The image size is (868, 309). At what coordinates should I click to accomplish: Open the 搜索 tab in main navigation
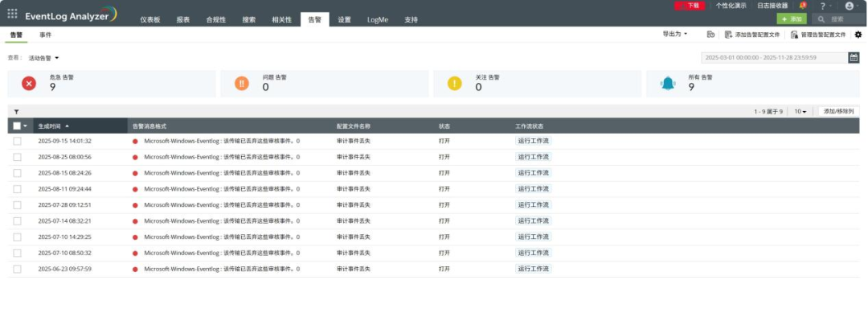(249, 19)
